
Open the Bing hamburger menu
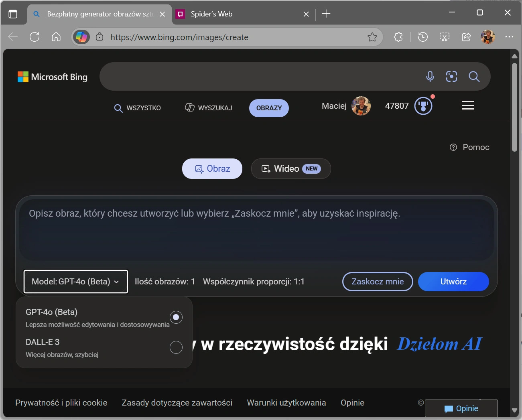tap(468, 106)
